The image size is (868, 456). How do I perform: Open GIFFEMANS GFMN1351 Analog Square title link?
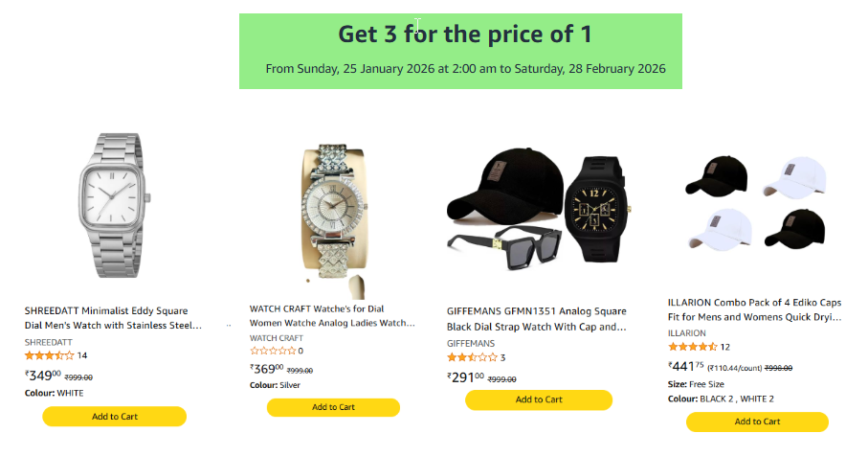point(538,319)
